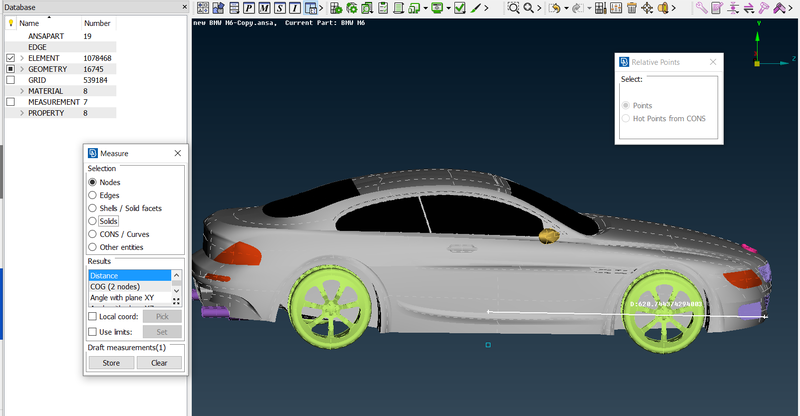The width and height of the screenshot is (800, 416).
Task: Click the gray redo arrow icon
Action: click(x=577, y=8)
